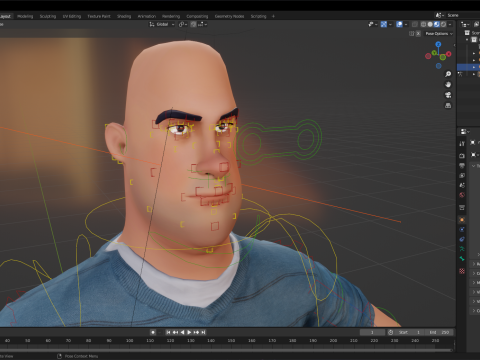Switch to the Sculpting workspace tab
The width and height of the screenshot is (480, 360).
(48, 16)
